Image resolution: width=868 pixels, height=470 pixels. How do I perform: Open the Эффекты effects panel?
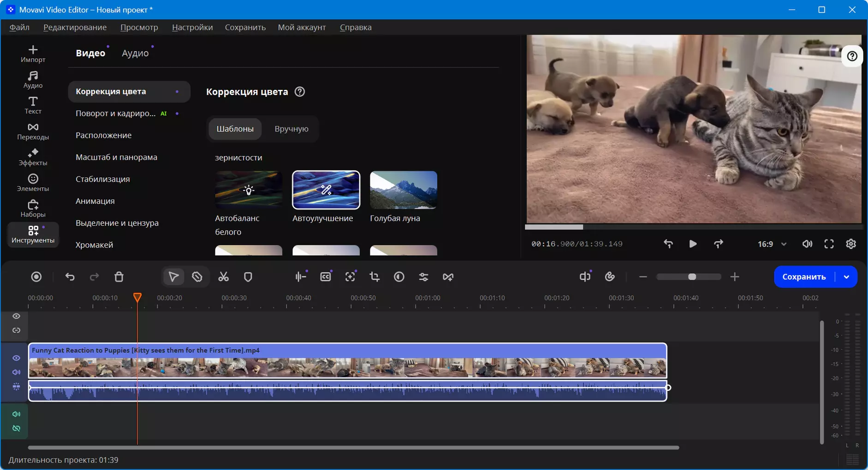point(33,157)
